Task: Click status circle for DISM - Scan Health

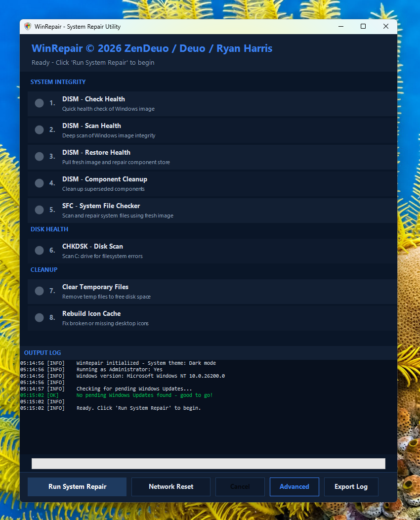Action: pos(39,130)
